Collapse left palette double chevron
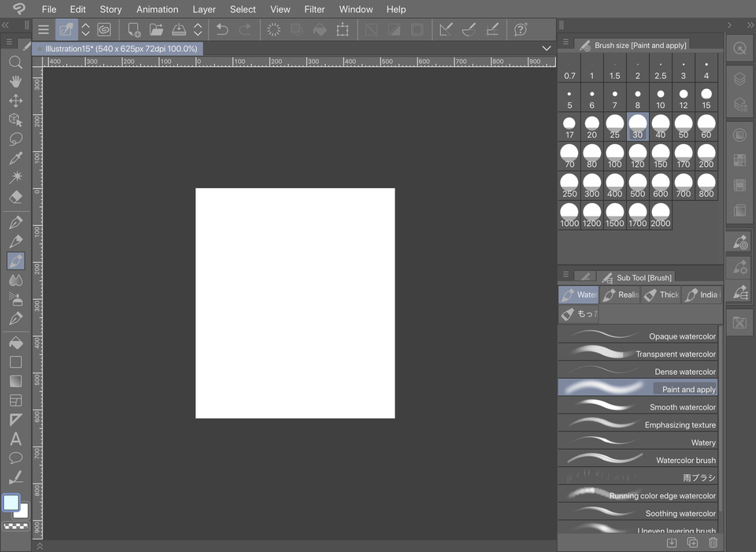The height and width of the screenshot is (552, 756). (x=6, y=25)
